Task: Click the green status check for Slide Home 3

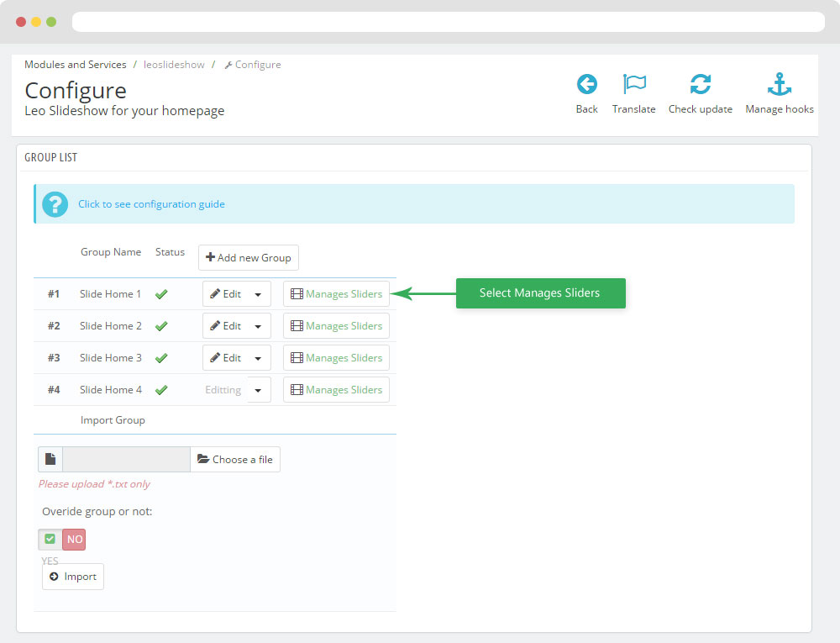Action: (x=161, y=358)
